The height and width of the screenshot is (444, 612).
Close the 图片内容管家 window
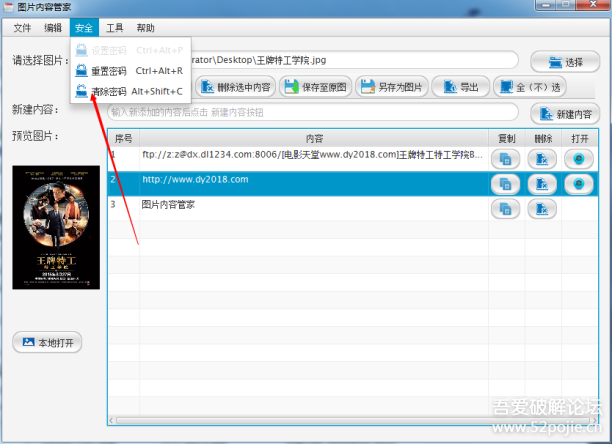(593, 4)
